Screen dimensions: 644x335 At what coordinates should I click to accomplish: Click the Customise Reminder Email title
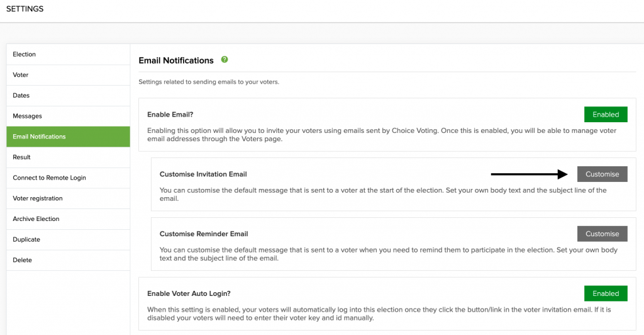point(204,234)
